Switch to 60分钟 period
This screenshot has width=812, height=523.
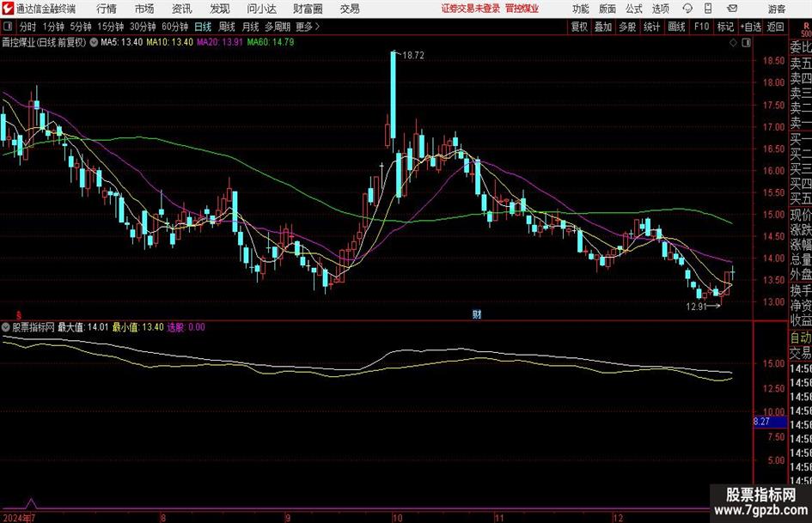175,27
